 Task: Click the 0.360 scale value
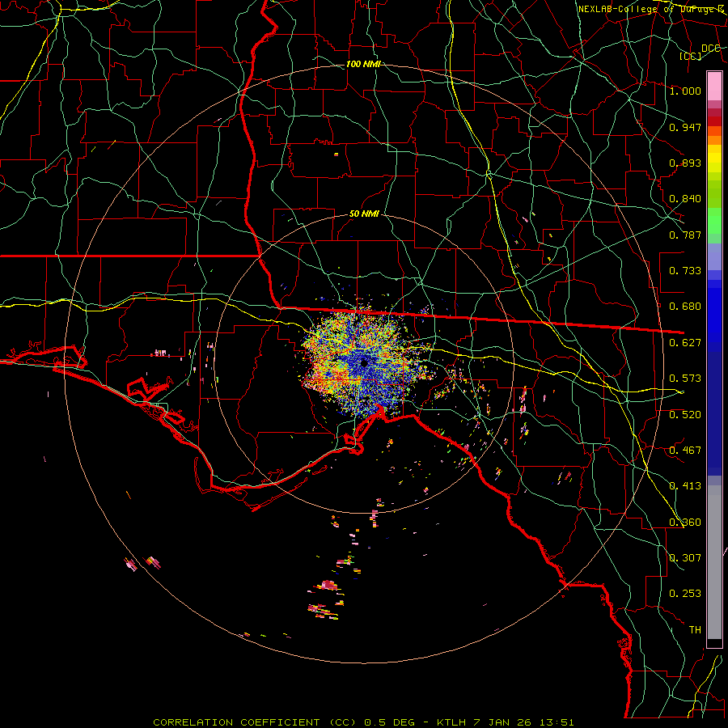[x=685, y=523]
